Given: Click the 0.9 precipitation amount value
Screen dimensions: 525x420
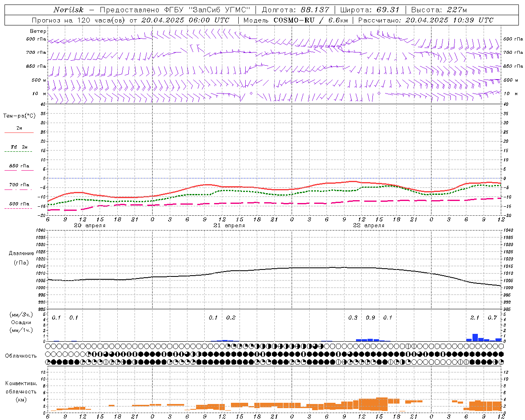Looking at the screenshot, I should (370, 317).
